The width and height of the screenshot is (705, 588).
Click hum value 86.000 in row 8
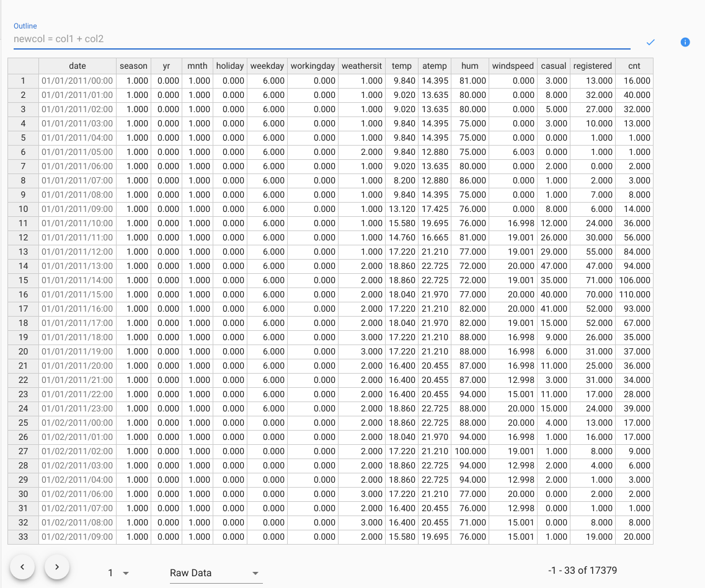click(470, 180)
